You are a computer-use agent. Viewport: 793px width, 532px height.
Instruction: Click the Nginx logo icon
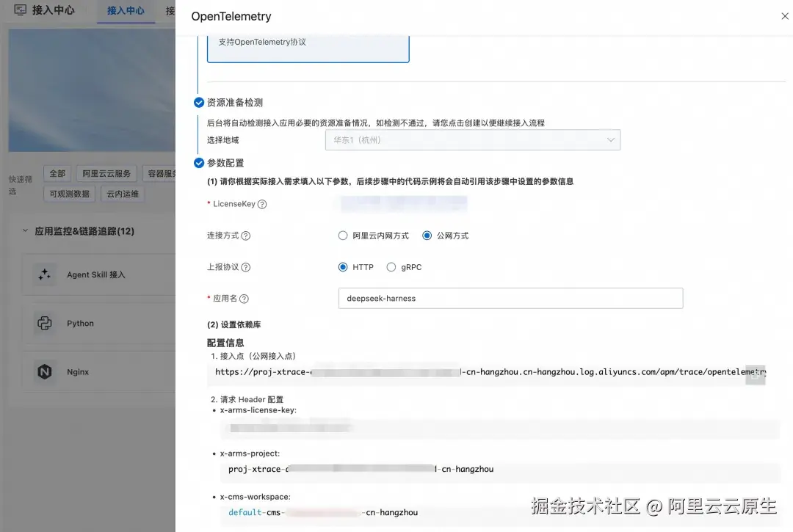pyautogui.click(x=45, y=372)
